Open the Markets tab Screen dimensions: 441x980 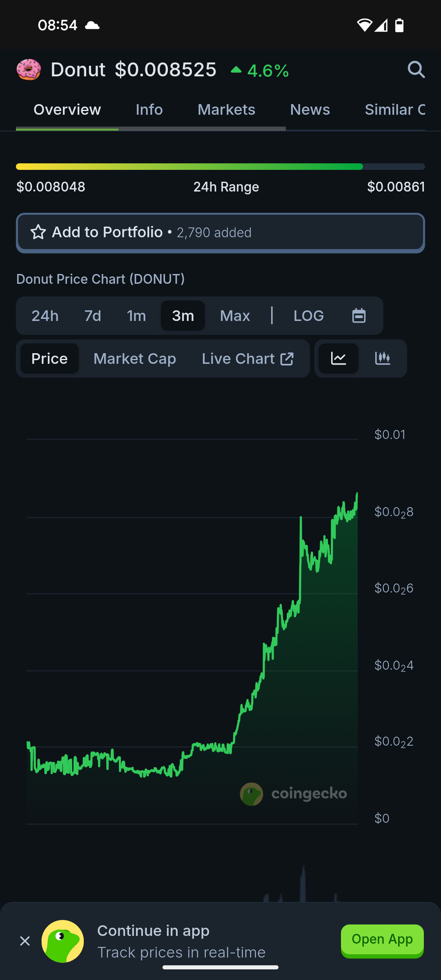226,110
